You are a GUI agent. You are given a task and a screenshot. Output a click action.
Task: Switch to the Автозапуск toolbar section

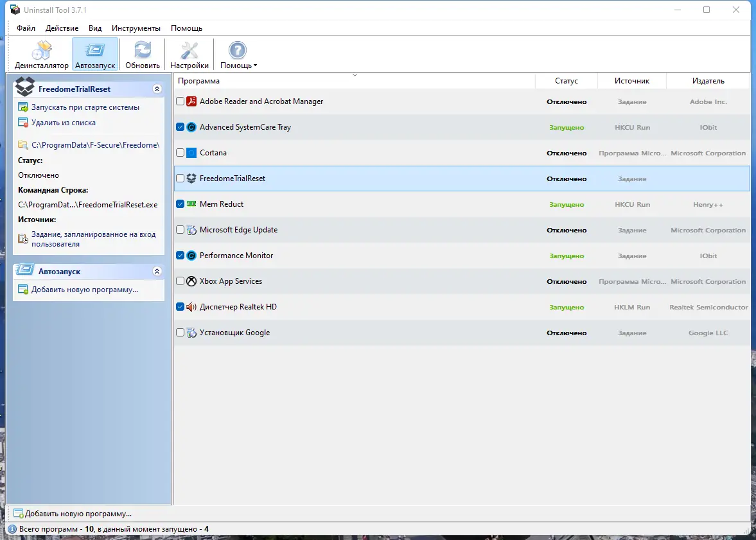(95, 55)
